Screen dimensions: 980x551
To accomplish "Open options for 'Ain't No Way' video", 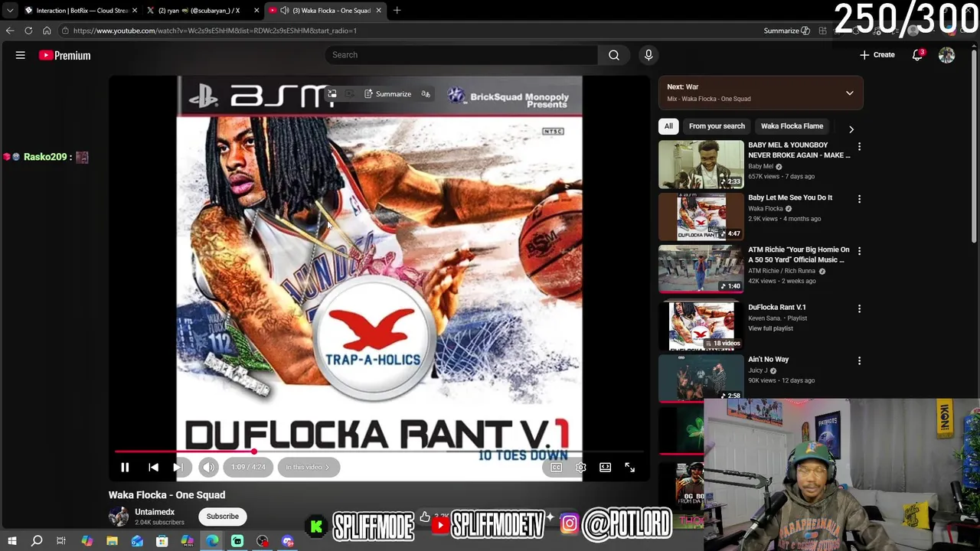I will pyautogui.click(x=859, y=360).
